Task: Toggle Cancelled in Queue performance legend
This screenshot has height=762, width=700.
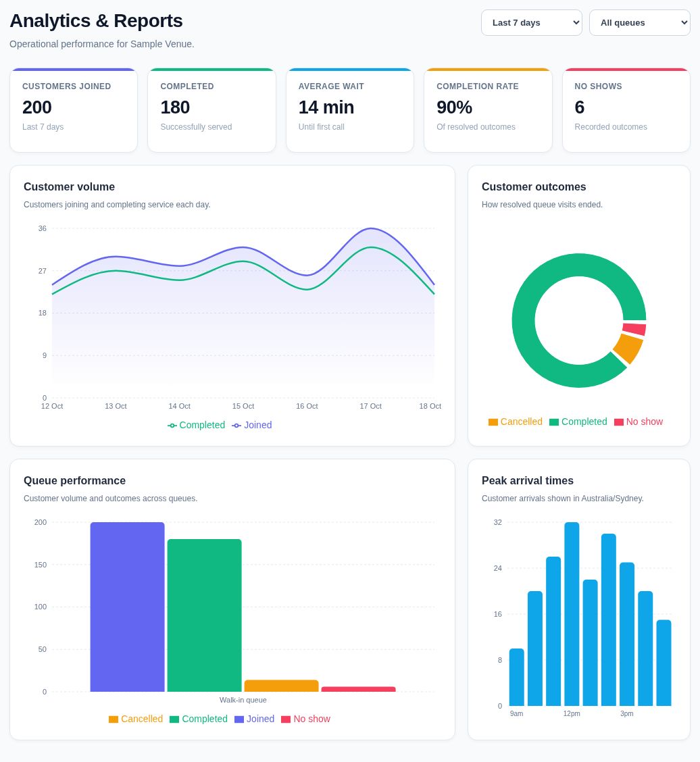Action: coord(136,719)
